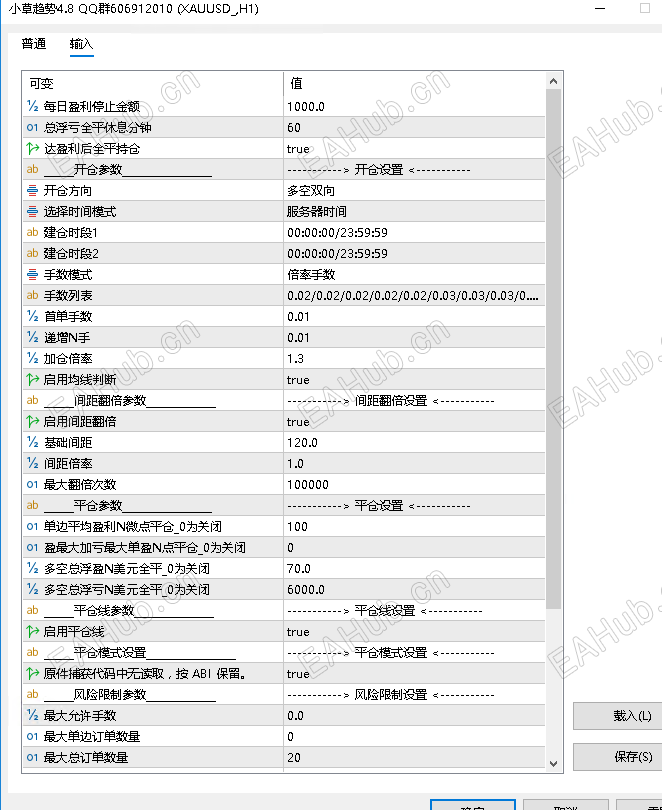Click the boolean icon beside 启用均线判断
This screenshot has height=810, width=662.
[33, 380]
